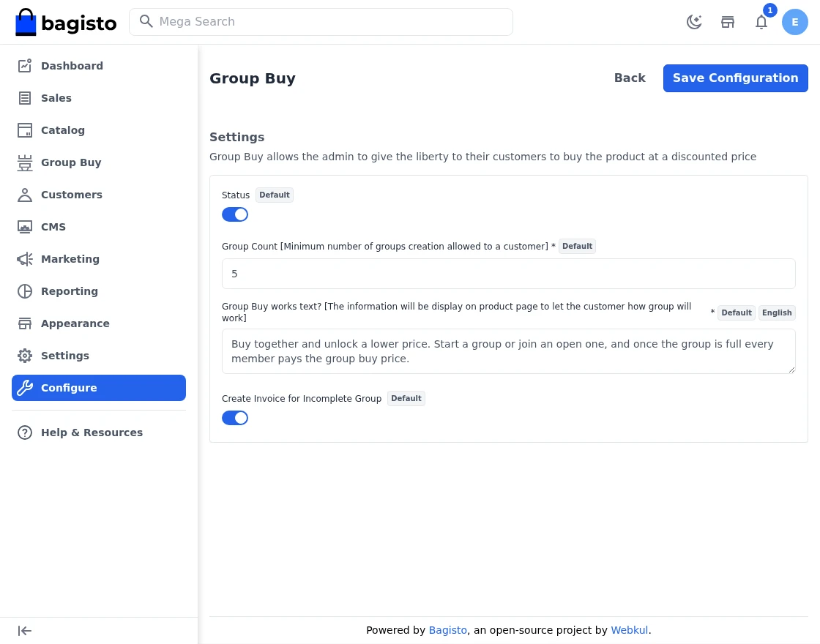
Task: Go Back from Group Buy configuration
Action: coord(630,78)
